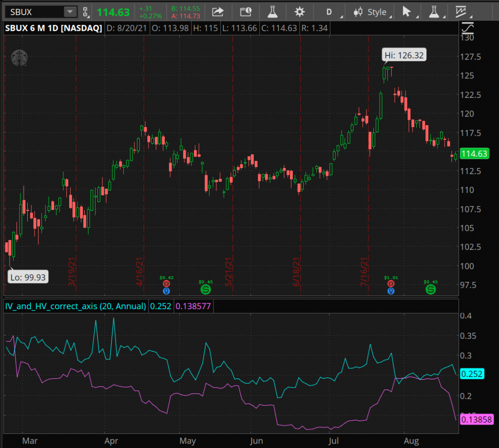Viewport: 499px width, 448px height.
Task: Click the Apr label on time axis
Action: pos(111,441)
